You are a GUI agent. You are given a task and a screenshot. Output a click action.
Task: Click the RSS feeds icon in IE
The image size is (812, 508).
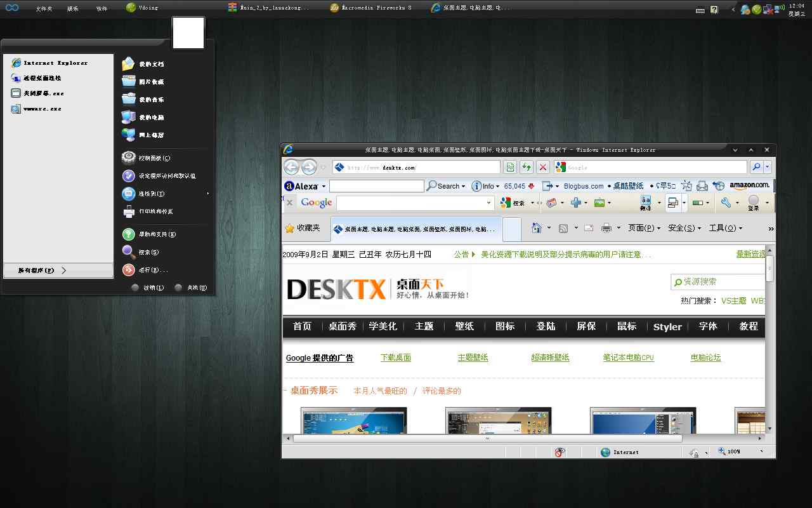(563, 228)
